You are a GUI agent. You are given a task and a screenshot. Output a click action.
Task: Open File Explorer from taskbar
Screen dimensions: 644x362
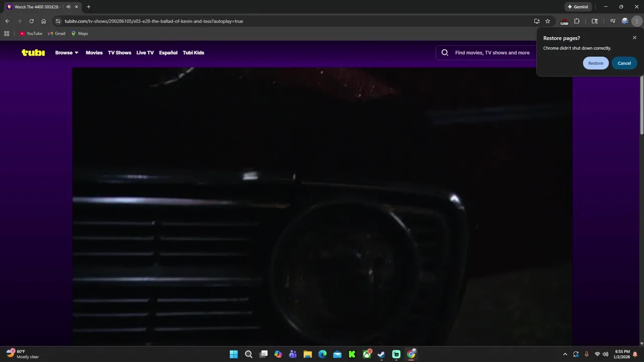click(308, 354)
